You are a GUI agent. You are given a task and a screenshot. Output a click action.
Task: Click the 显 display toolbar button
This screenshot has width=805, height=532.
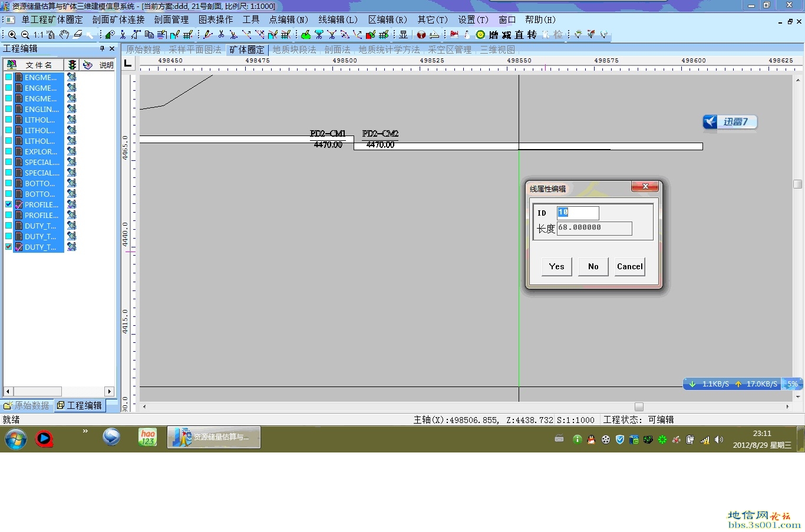click(x=404, y=35)
